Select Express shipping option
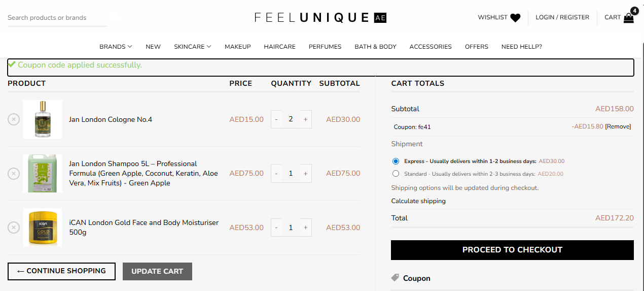The width and height of the screenshot is (644, 291). click(396, 161)
